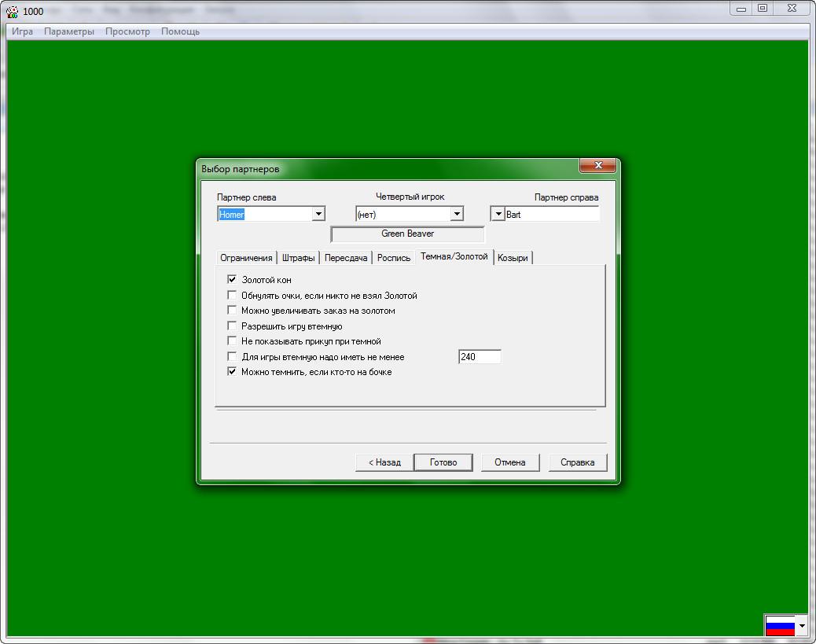This screenshot has height=644, width=816.
Task: Check Не показывать прикуп при темной
Action: click(x=232, y=341)
